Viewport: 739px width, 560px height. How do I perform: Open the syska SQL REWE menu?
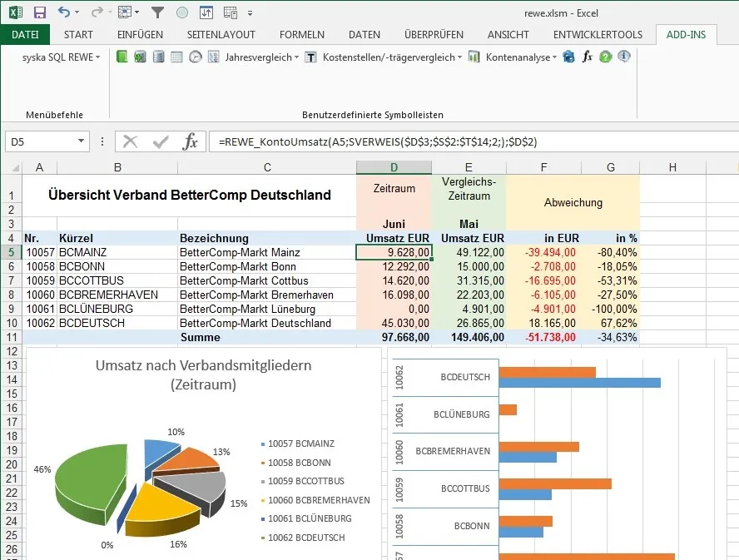pyautogui.click(x=62, y=57)
